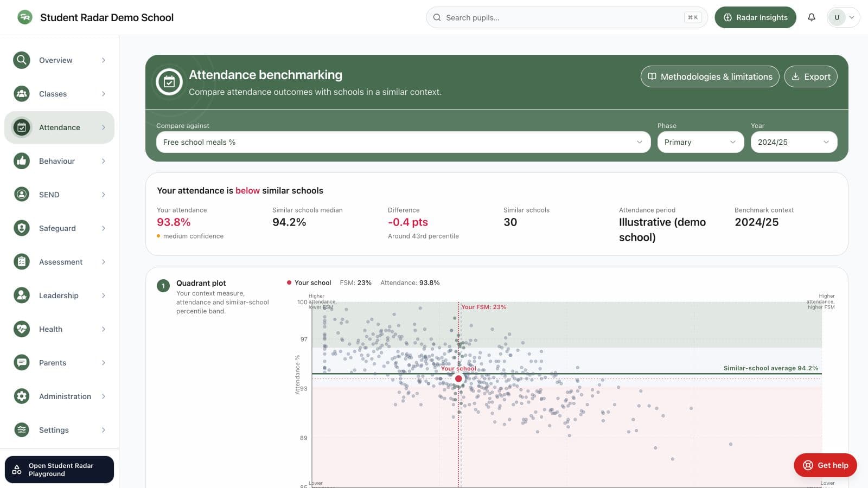
Task: Go to Overview section
Action: click(60, 60)
